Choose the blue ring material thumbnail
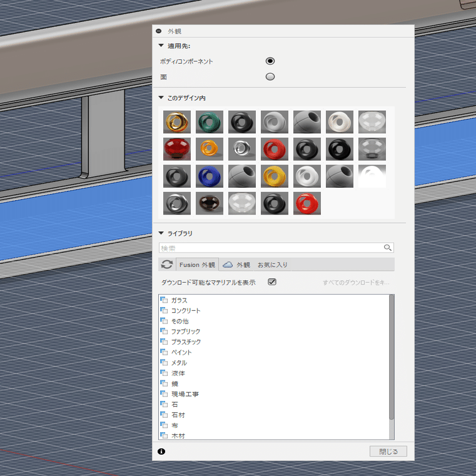The height and width of the screenshot is (476, 476). [x=210, y=176]
